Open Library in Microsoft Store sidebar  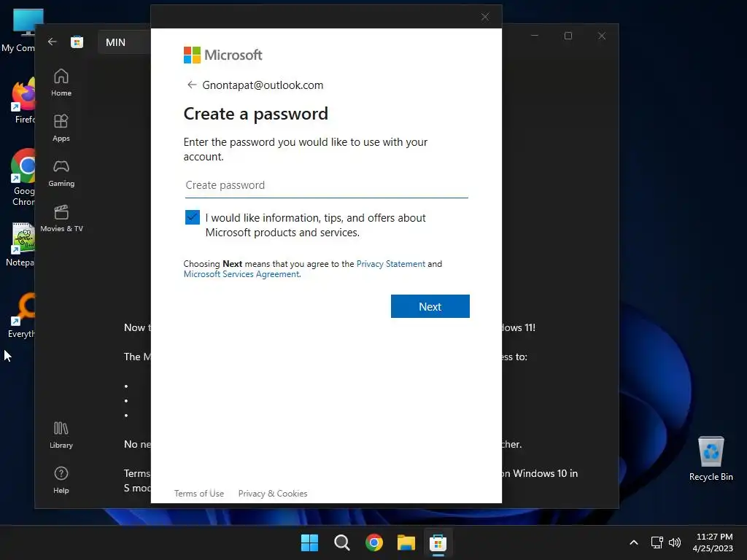point(61,435)
